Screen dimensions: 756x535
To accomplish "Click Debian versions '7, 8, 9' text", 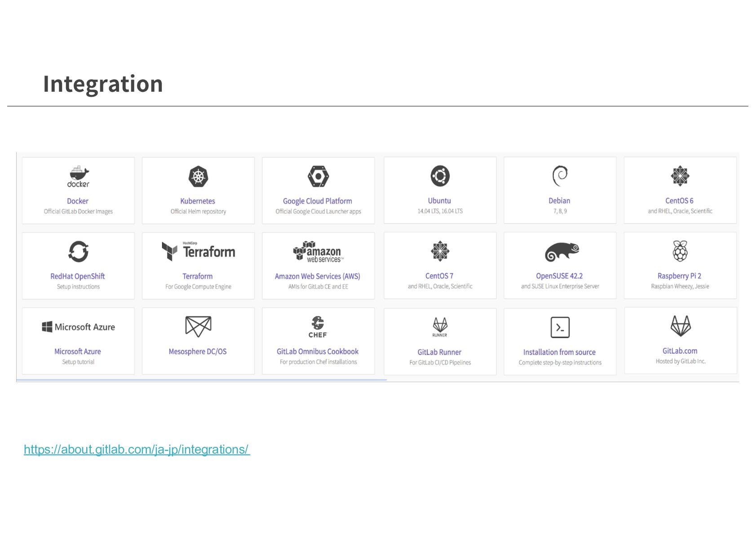I will point(560,211).
